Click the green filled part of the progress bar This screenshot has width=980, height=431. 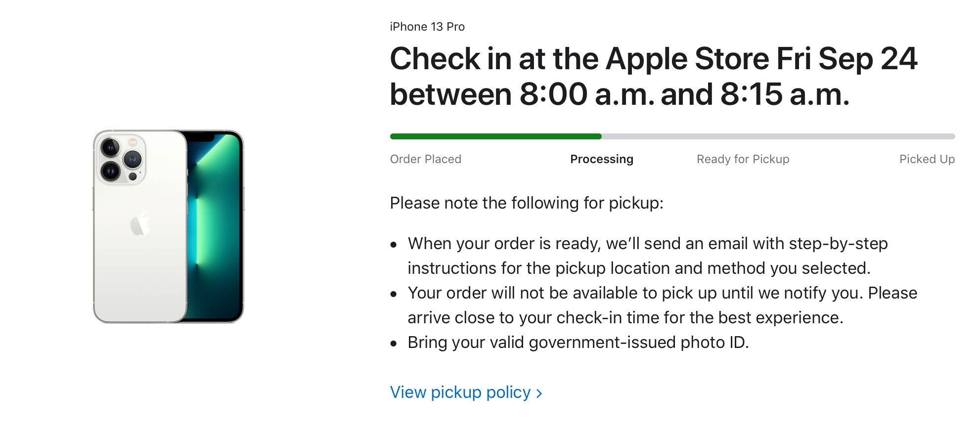click(x=494, y=136)
